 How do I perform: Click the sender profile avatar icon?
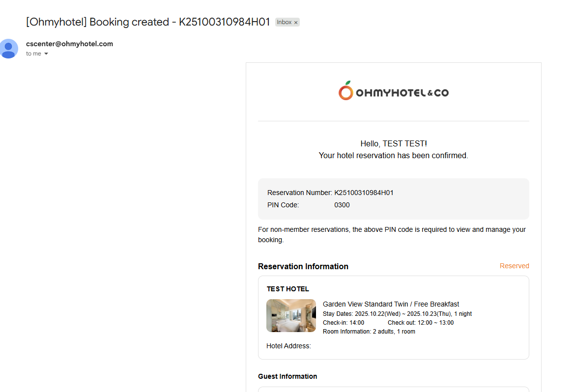coord(8,49)
